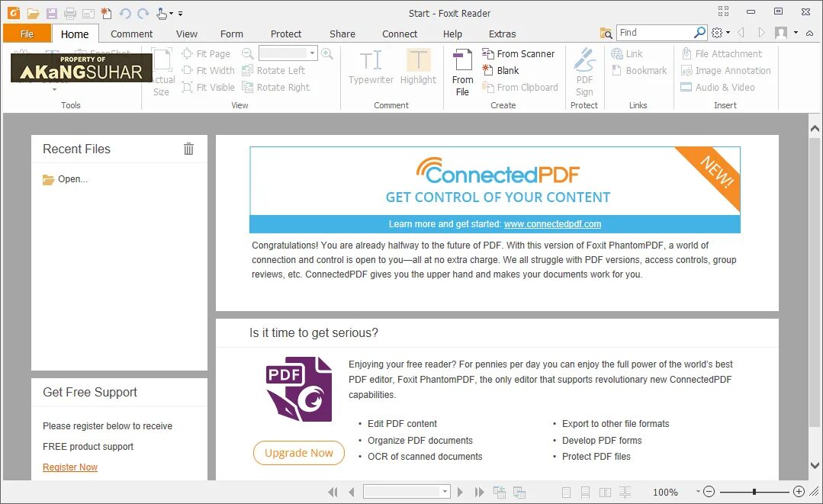This screenshot has height=504, width=823.
Task: Click the Zoom Out magnifier in View ribbon group
Action: [x=247, y=53]
